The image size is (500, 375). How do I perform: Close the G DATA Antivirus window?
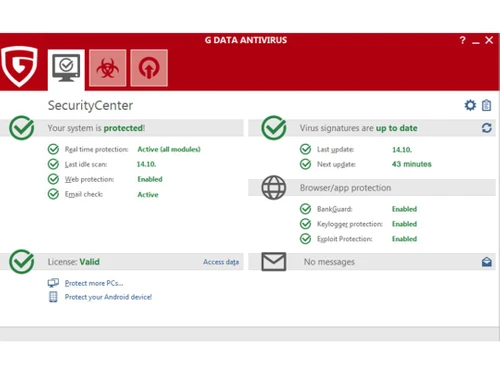click(489, 40)
